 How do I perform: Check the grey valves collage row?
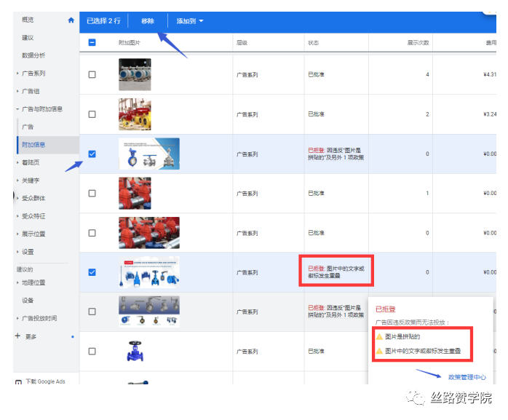[x=92, y=312]
